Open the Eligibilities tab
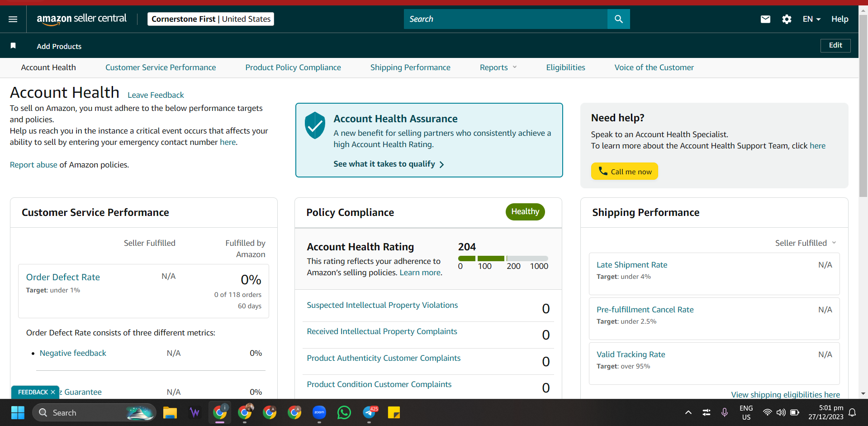 coord(565,67)
